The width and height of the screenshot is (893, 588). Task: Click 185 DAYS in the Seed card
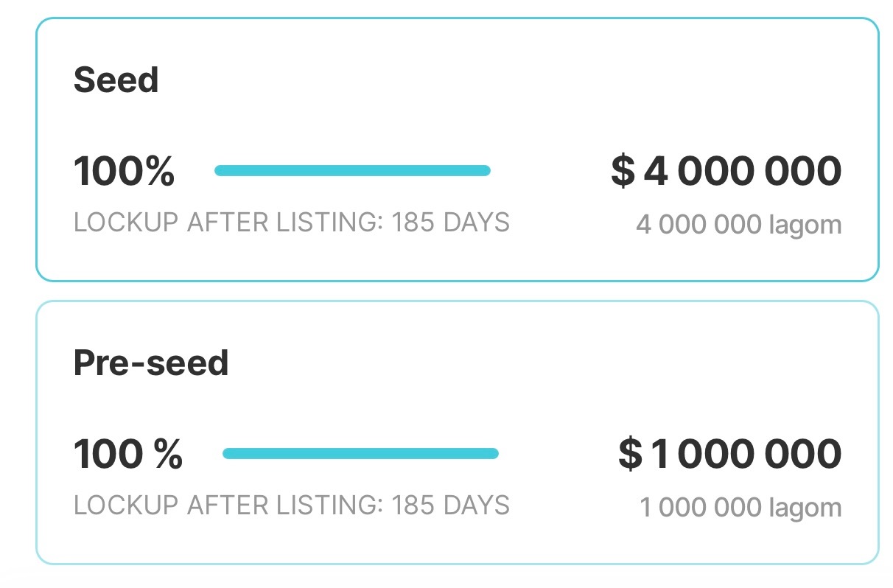450,223
